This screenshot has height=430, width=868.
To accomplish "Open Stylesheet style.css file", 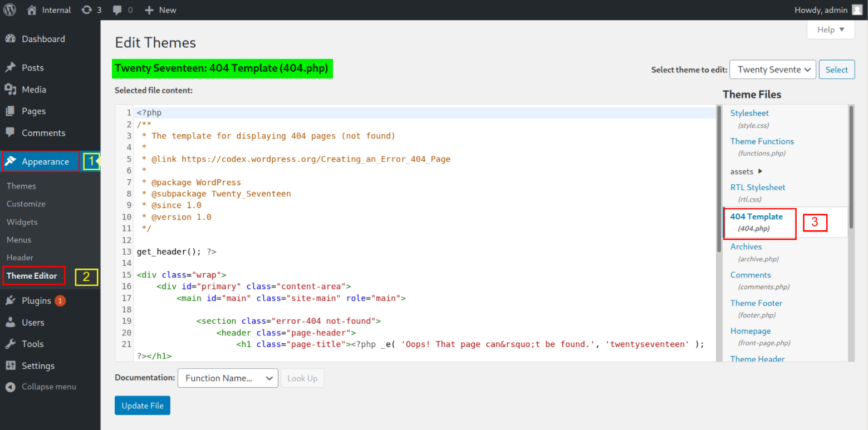I will point(749,113).
